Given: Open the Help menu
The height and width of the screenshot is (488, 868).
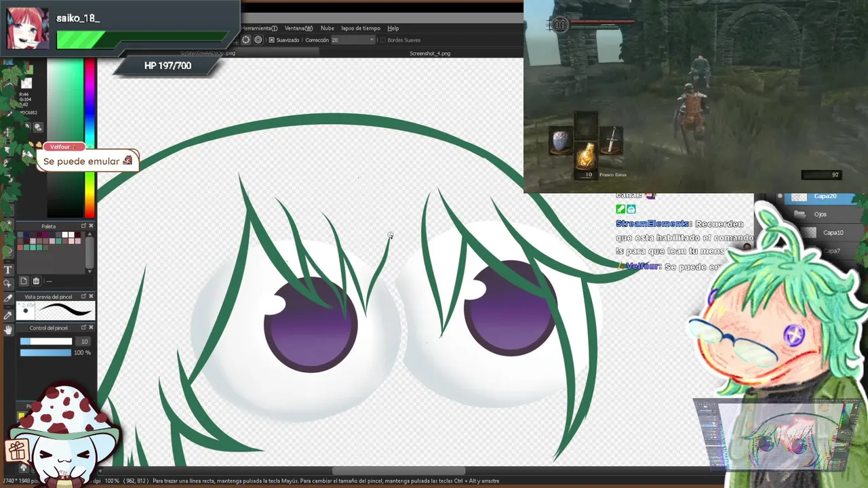Looking at the screenshot, I should 393,28.
